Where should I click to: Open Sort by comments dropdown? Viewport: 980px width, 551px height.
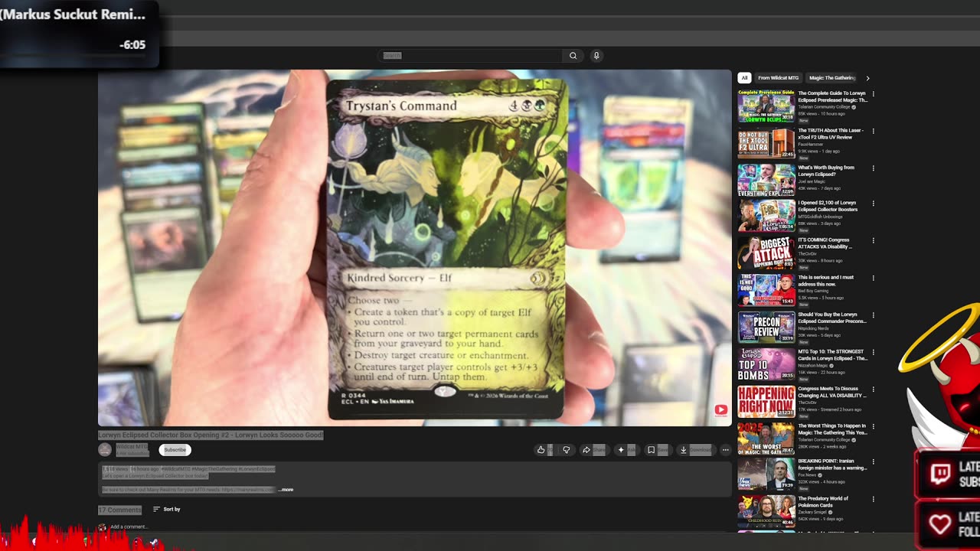pos(166,509)
